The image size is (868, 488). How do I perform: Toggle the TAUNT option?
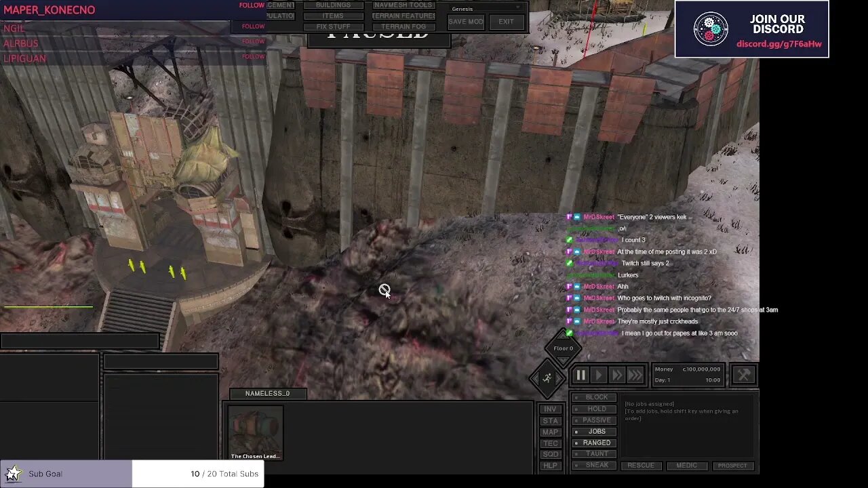(x=594, y=454)
